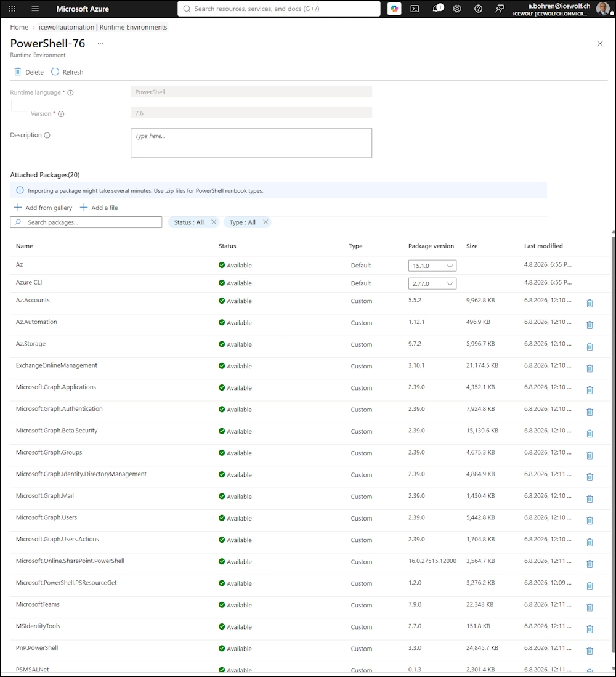Click the Version info icon
The height and width of the screenshot is (677, 616).
[x=61, y=114]
